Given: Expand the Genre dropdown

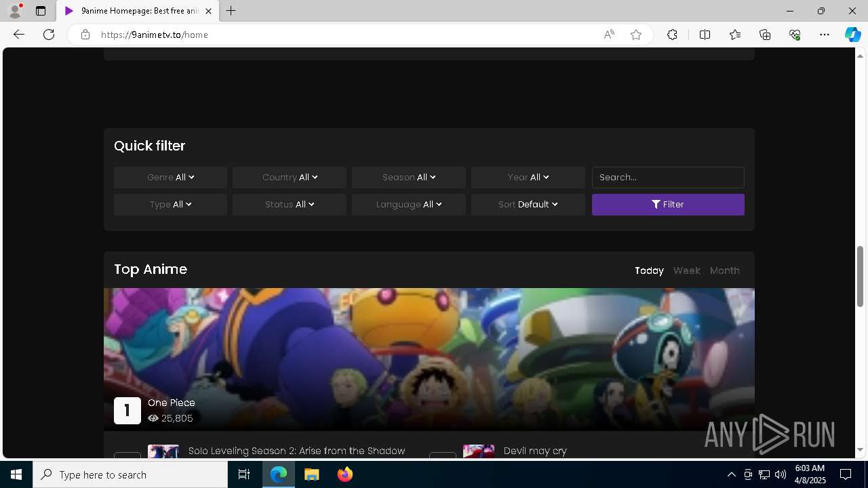Looking at the screenshot, I should (x=170, y=178).
